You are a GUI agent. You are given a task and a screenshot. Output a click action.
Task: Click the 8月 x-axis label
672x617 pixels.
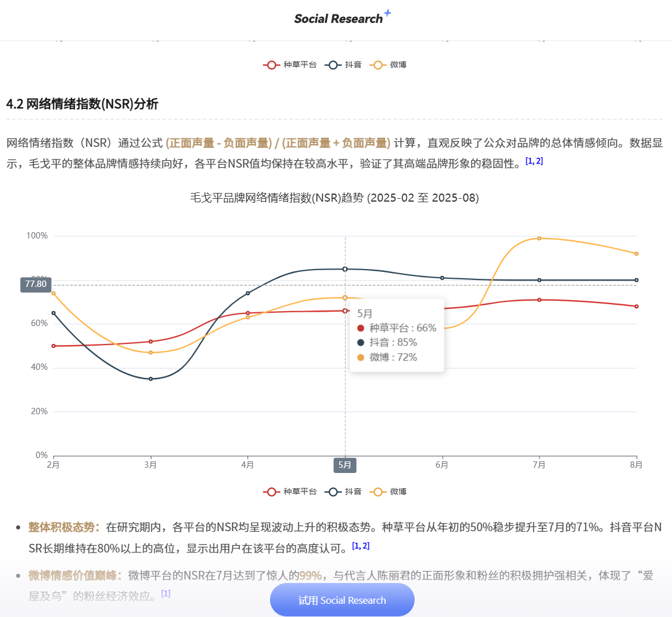click(636, 465)
